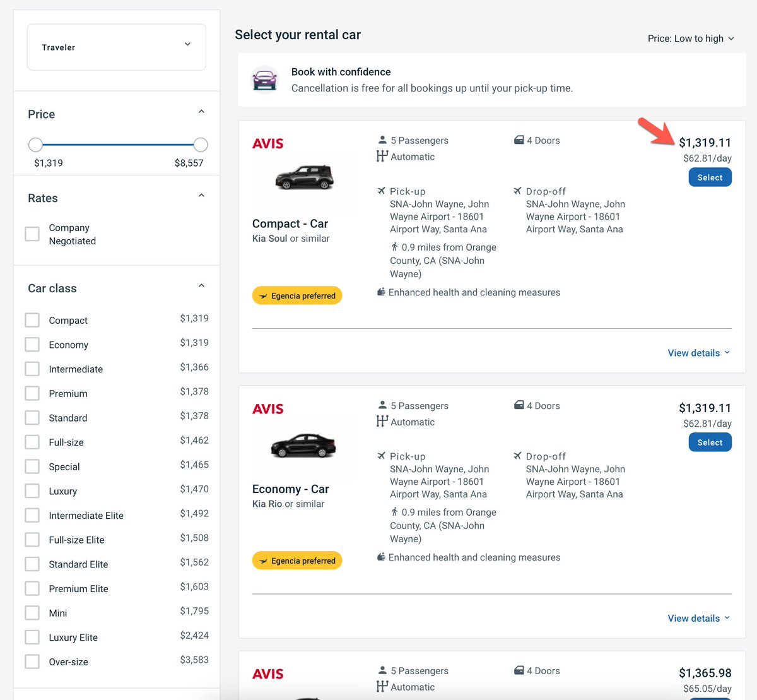This screenshot has width=757, height=700.
Task: Click the transmission icon in Compact car card
Action: tap(382, 157)
